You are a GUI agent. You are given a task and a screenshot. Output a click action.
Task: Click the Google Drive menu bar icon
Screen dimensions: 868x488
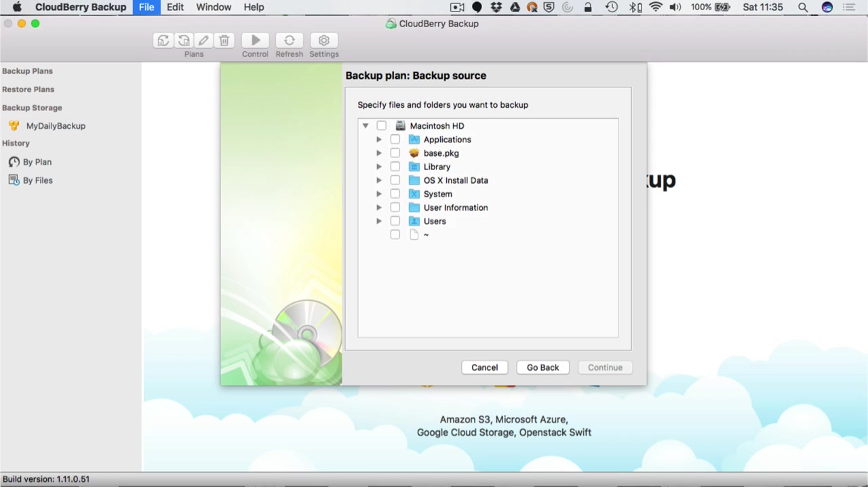(515, 7)
